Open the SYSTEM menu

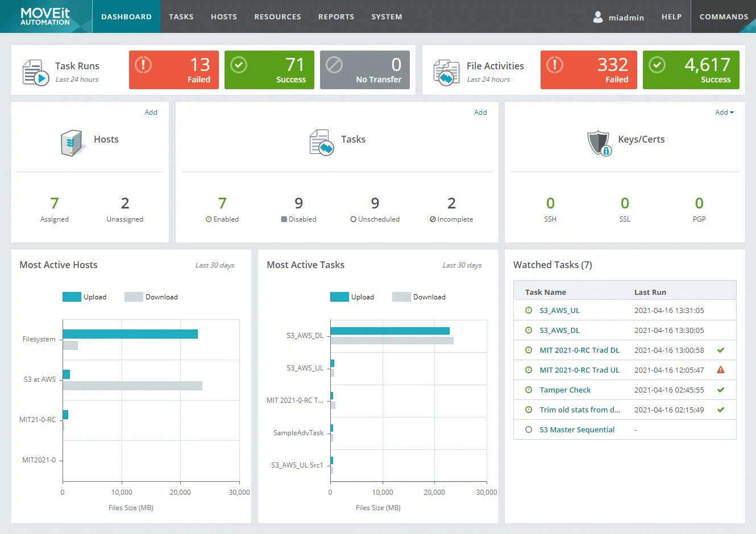tap(387, 16)
